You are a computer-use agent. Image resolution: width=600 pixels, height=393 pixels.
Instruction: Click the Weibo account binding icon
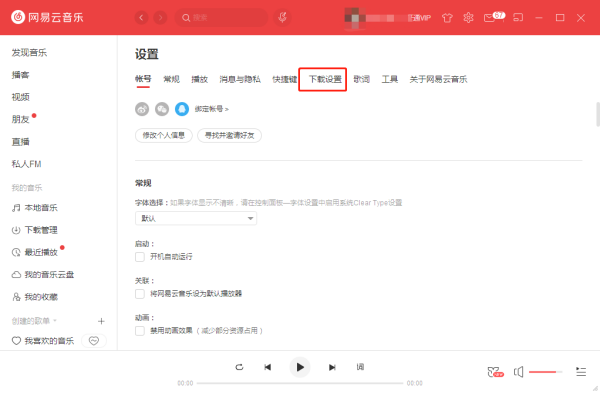click(x=142, y=109)
